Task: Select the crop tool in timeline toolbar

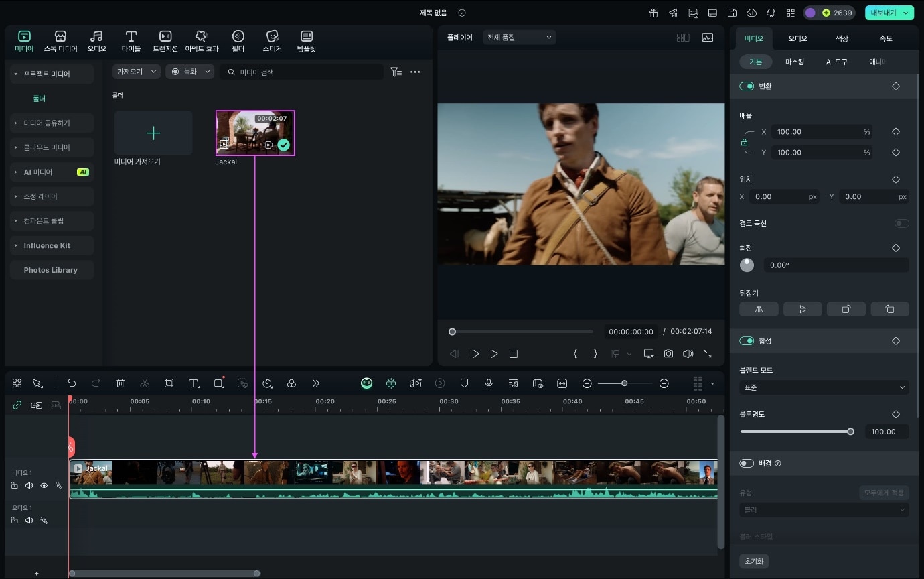Action: click(169, 383)
